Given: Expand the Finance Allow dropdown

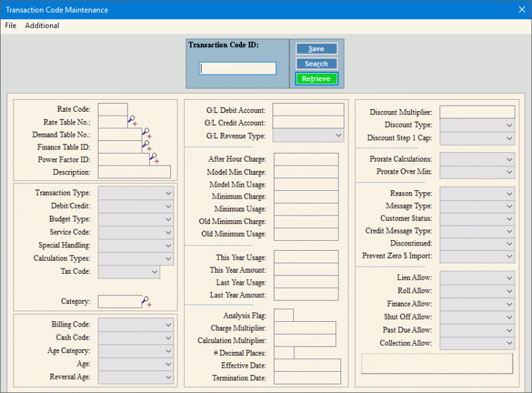Looking at the screenshot, I should point(477,304).
